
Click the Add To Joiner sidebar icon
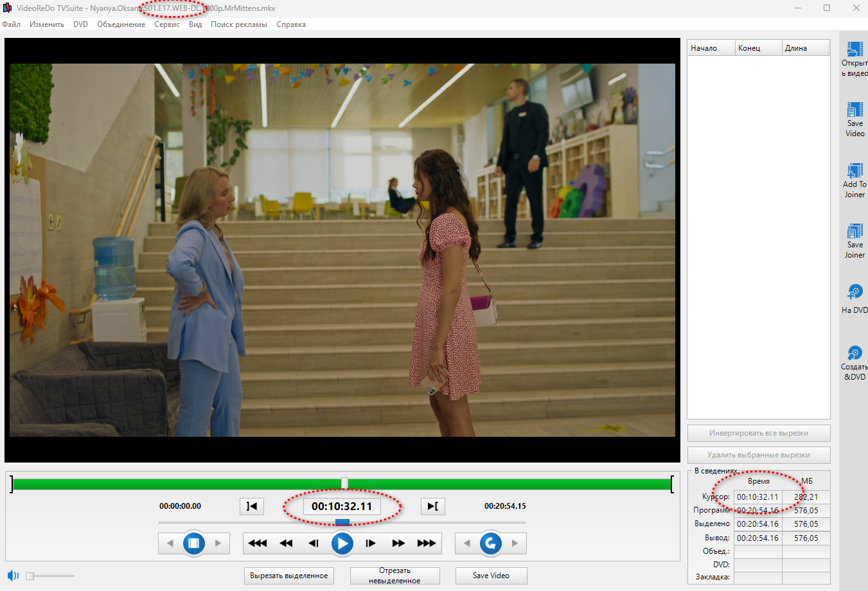point(855,172)
